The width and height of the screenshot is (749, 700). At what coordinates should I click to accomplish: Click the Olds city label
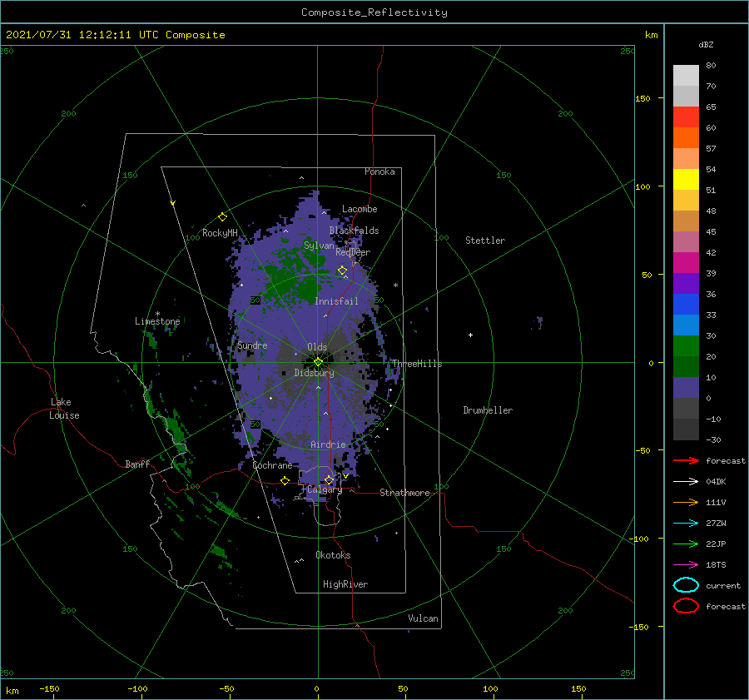(x=317, y=347)
